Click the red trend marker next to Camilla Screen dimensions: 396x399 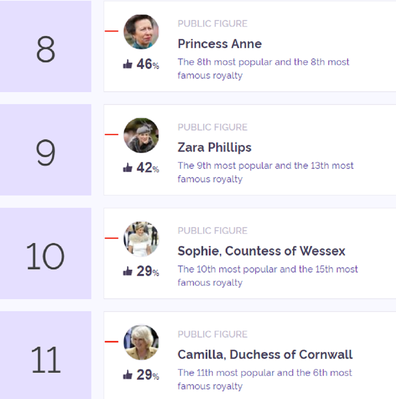click(x=112, y=342)
